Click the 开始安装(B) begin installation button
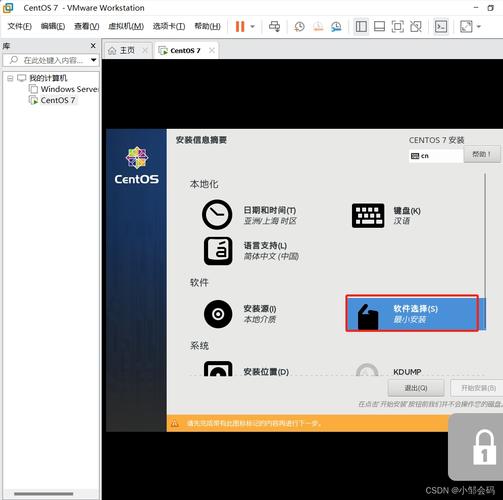 tap(477, 388)
